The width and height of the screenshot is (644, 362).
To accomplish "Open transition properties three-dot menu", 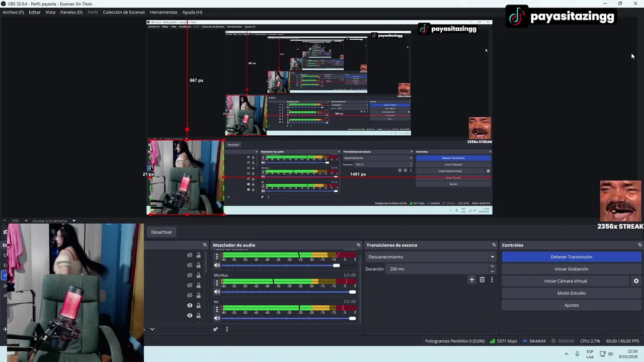I will point(492,280).
